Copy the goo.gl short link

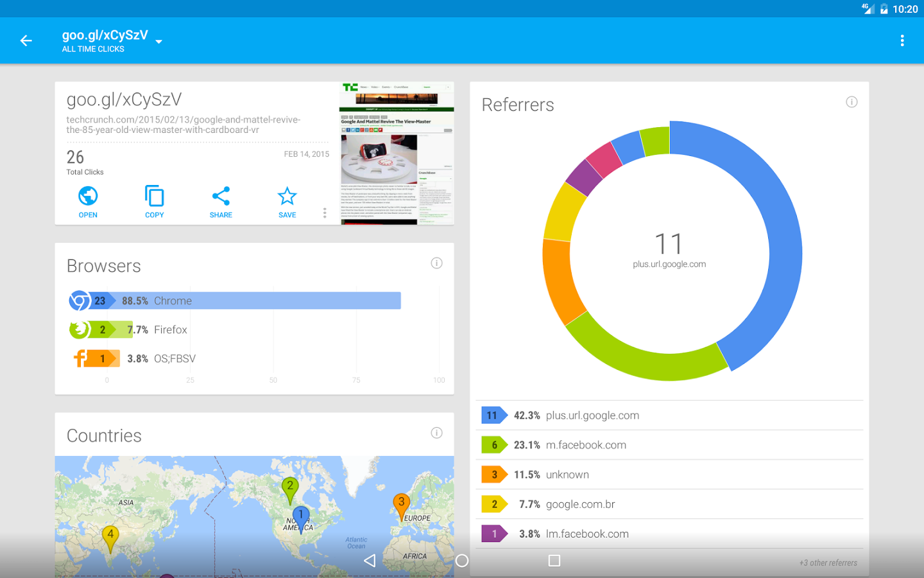(x=154, y=202)
